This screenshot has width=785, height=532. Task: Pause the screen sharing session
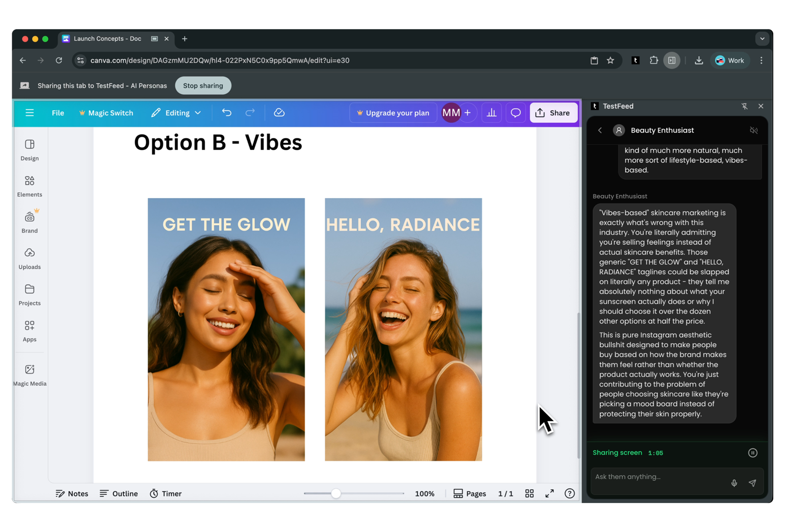pos(752,453)
